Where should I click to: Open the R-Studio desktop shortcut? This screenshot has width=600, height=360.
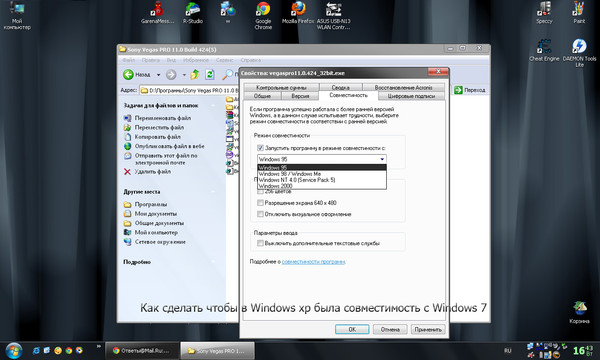click(x=192, y=12)
